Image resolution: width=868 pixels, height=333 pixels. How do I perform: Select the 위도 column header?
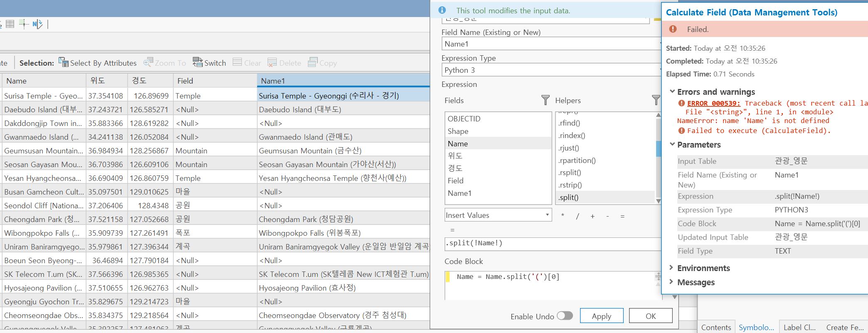pyautogui.click(x=107, y=81)
